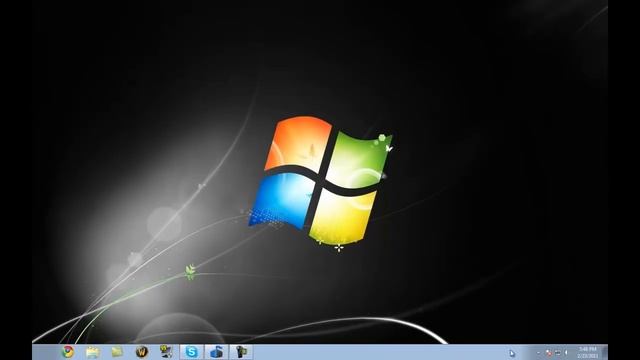The width and height of the screenshot is (640, 360).
Task: Open the blue open-box taskbar application
Action: [x=216, y=352]
